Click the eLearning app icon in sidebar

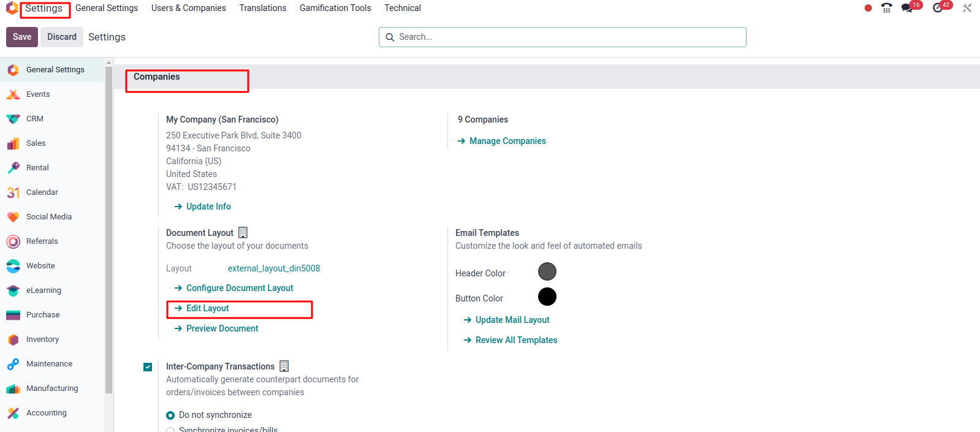click(13, 290)
